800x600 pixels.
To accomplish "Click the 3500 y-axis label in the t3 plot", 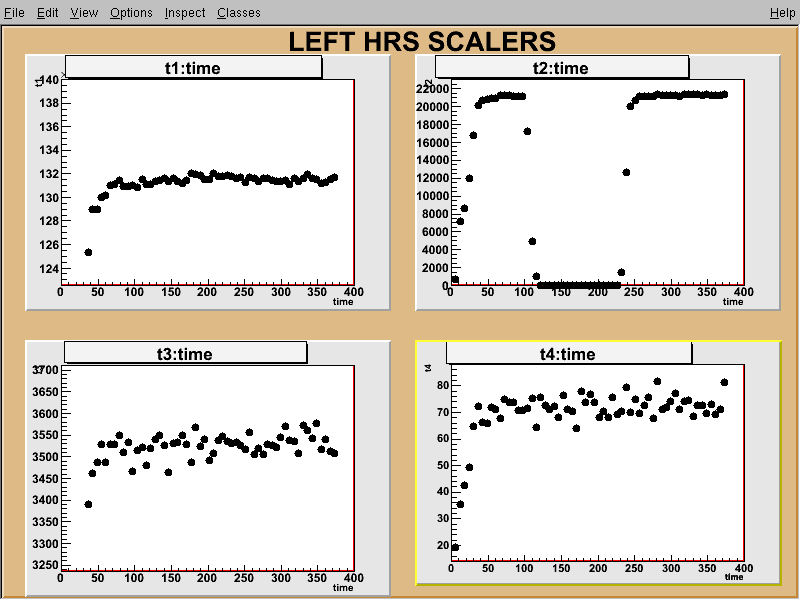I will point(45,457).
